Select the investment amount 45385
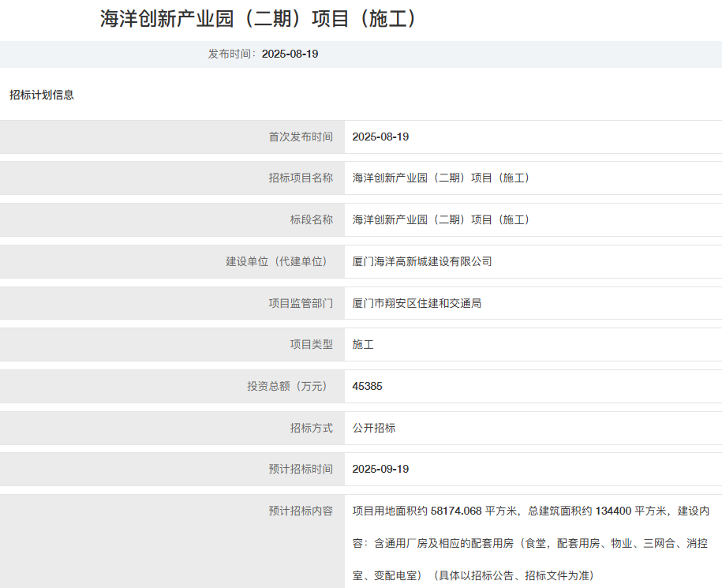 coord(367,386)
